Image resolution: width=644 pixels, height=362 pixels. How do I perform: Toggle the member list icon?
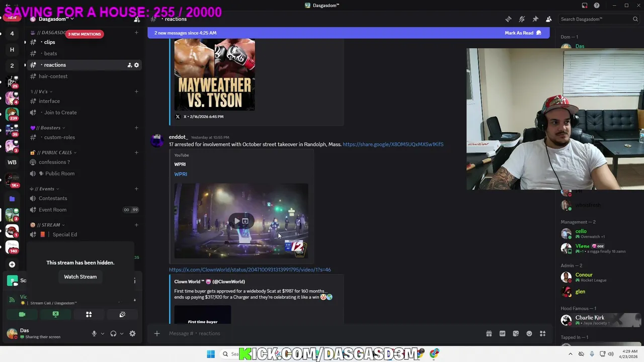tap(548, 19)
